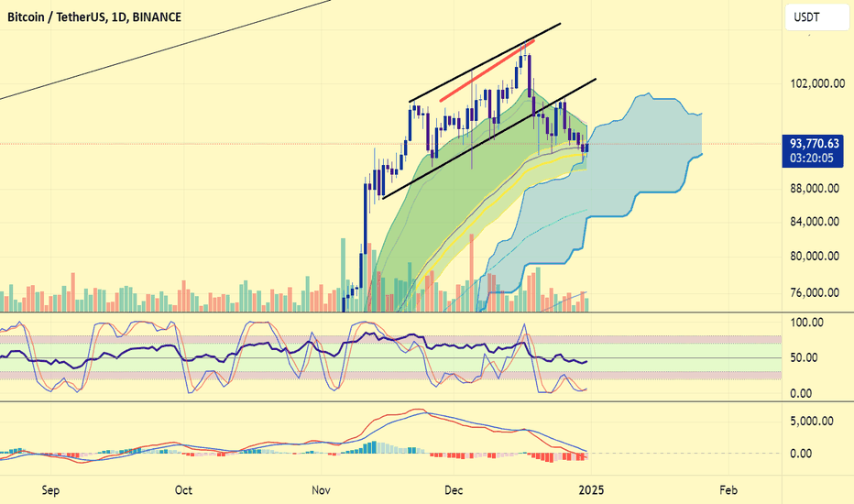
Task: Click the 80,000.00 price axis label
Action: (x=815, y=256)
